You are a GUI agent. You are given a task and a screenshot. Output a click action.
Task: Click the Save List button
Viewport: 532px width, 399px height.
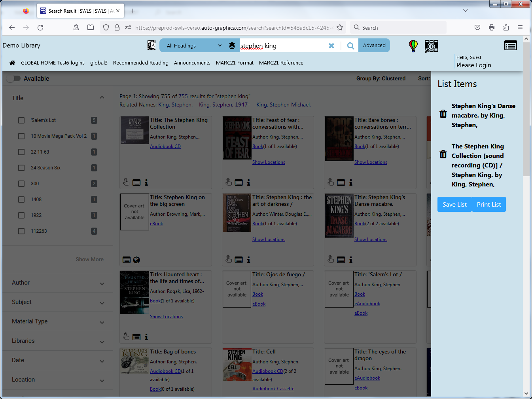tap(454, 204)
